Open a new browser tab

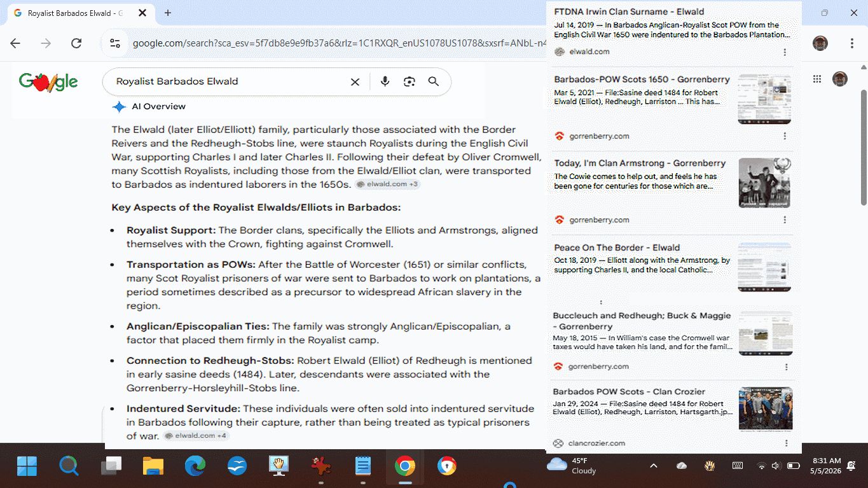tap(168, 13)
